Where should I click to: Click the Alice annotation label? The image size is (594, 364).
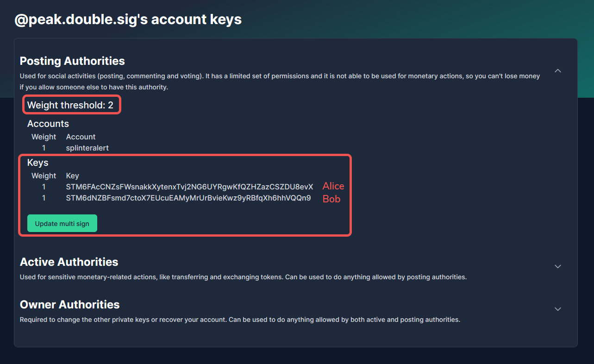pos(333,186)
